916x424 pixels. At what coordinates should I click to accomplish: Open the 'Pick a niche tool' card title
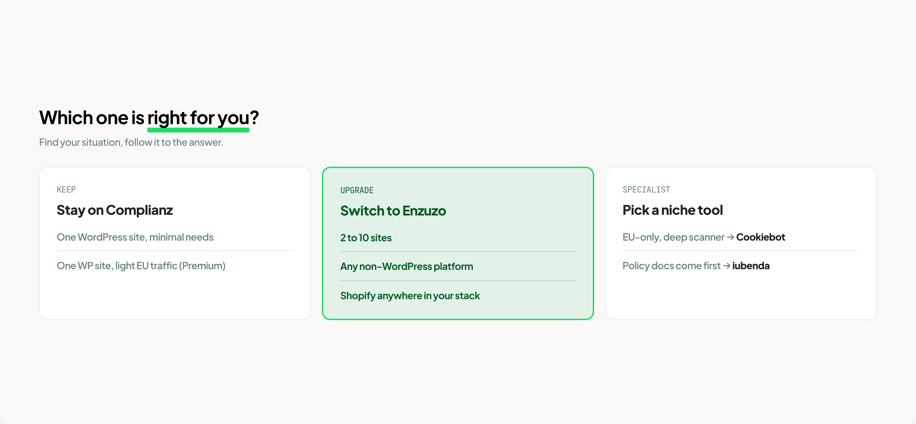[x=672, y=210]
